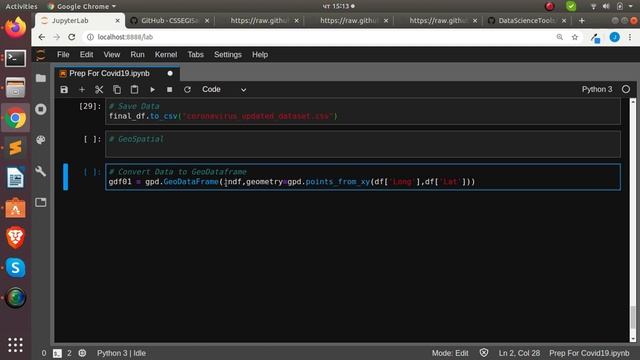Switch to the DataScienceTools browser tab
The width and height of the screenshot is (640, 360).
click(527, 20)
